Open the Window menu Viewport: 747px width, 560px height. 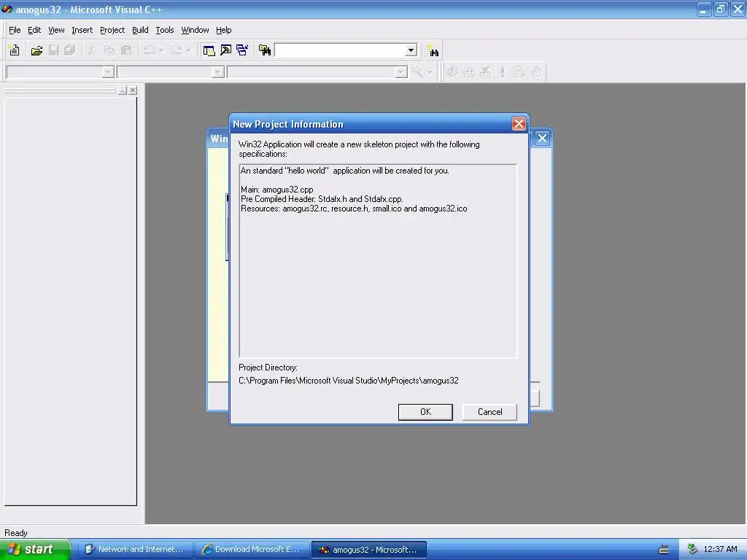[195, 30]
